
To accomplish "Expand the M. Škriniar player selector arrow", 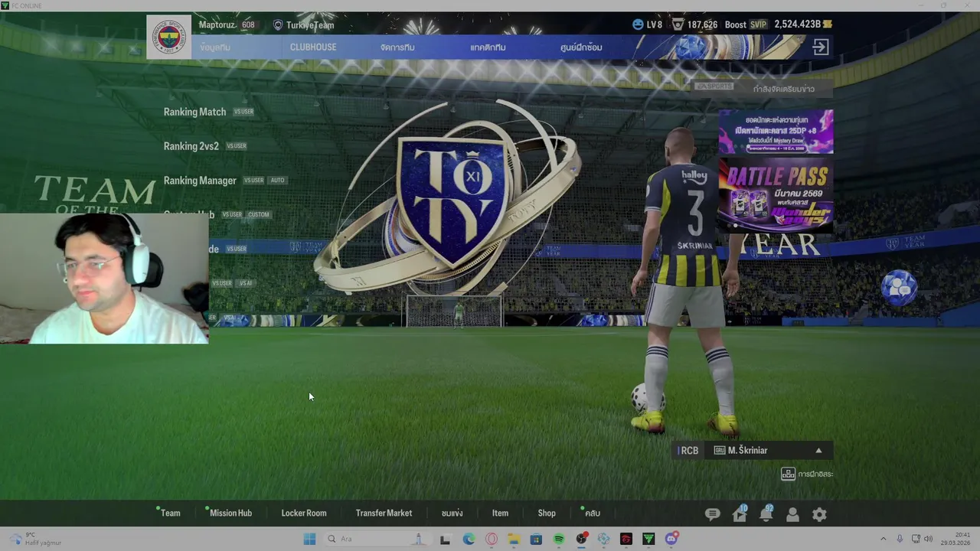I will click(x=818, y=451).
